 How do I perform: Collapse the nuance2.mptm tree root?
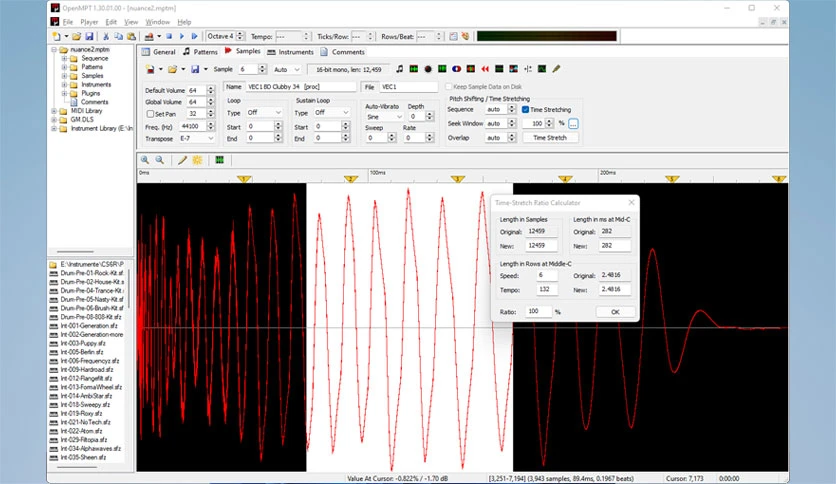[x=54, y=50]
